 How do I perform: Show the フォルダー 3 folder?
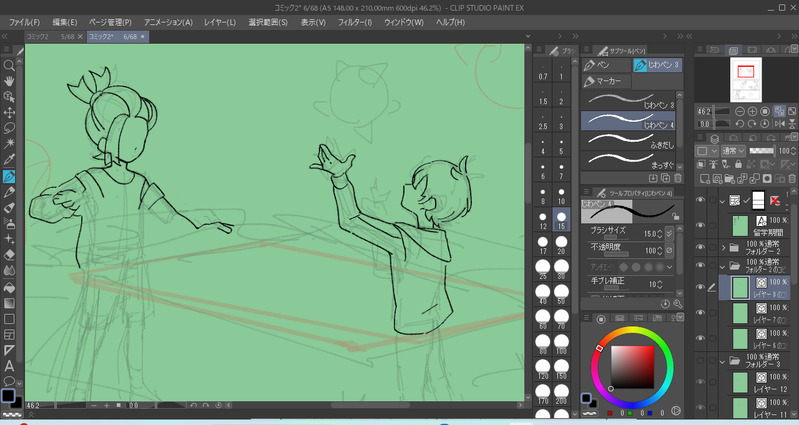(701, 361)
